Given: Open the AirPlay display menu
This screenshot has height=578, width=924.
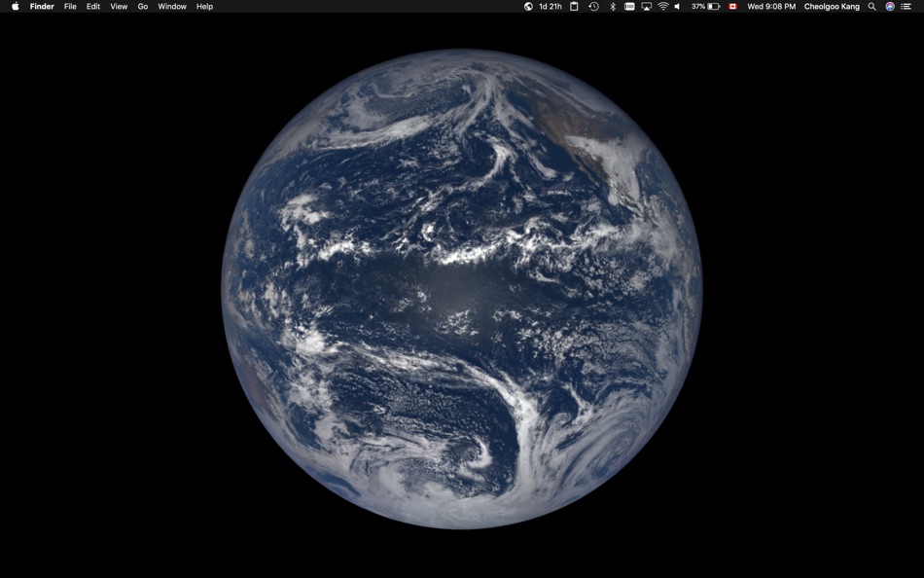Looking at the screenshot, I should pyautogui.click(x=647, y=7).
